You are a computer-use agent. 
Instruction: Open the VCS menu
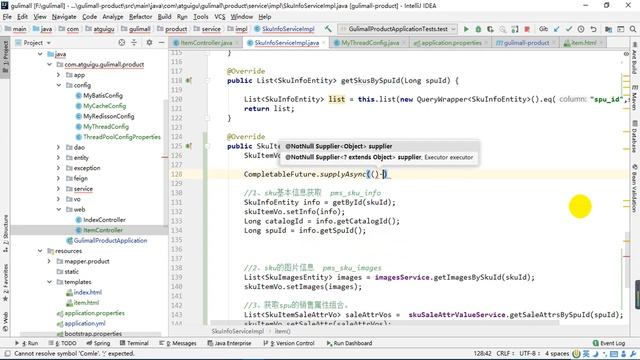click(x=220, y=17)
